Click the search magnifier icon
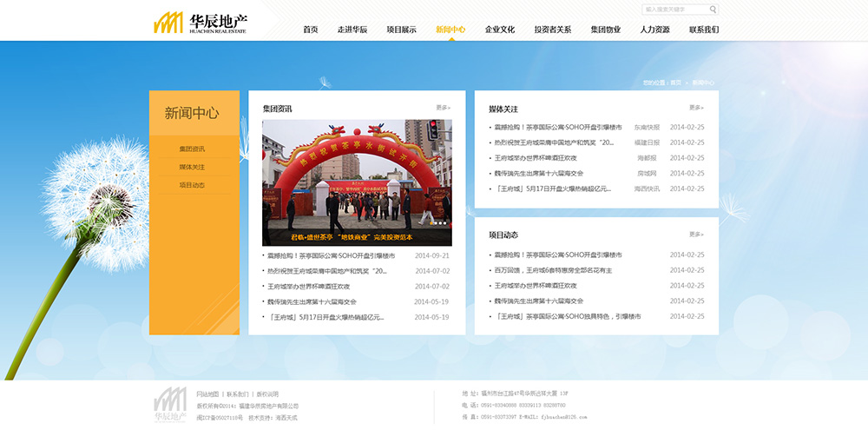This screenshot has height=430, width=868. tap(713, 10)
